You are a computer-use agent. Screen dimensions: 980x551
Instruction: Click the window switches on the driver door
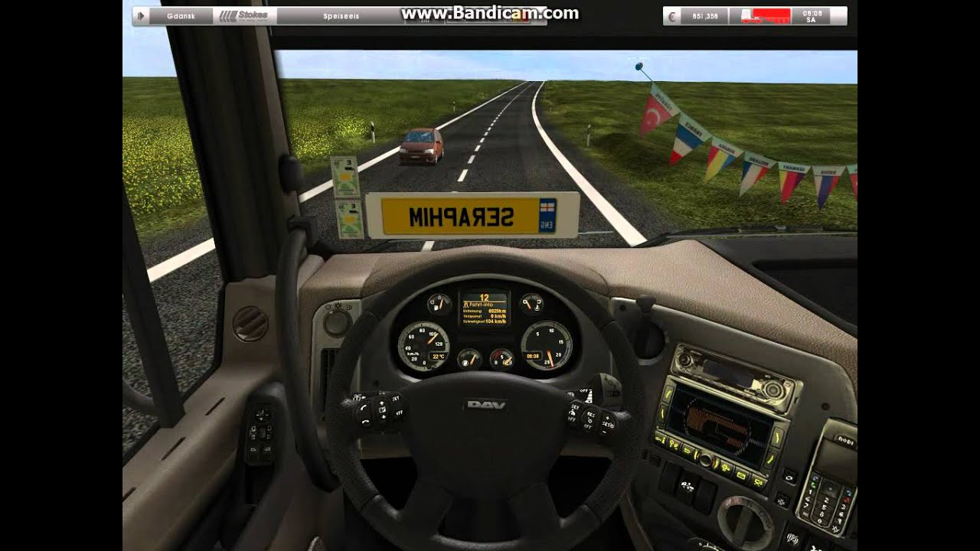tap(261, 432)
